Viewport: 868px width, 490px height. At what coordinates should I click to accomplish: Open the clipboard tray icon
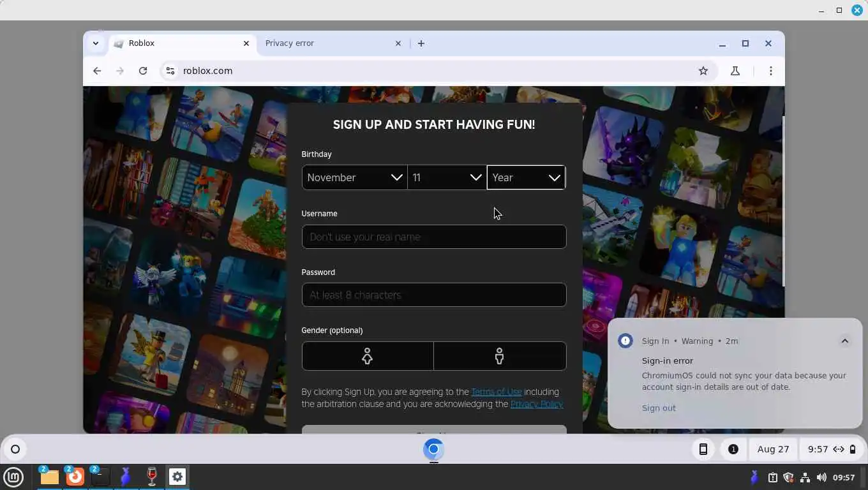pyautogui.click(x=772, y=477)
